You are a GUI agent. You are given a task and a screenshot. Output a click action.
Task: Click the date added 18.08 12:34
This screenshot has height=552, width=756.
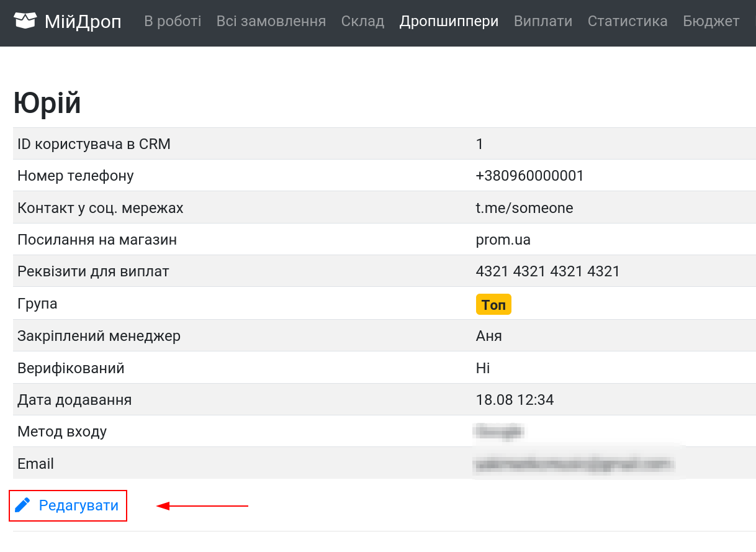click(515, 400)
